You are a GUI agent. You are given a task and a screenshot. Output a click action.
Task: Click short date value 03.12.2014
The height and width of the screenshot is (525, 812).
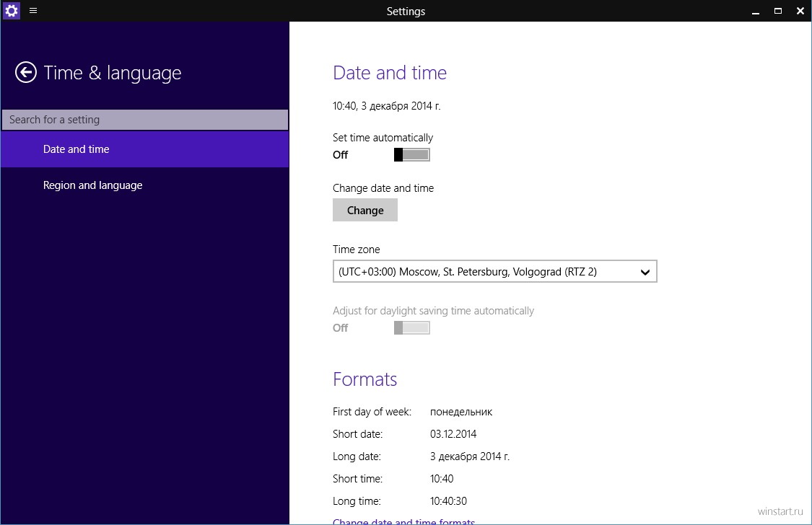[x=453, y=434]
